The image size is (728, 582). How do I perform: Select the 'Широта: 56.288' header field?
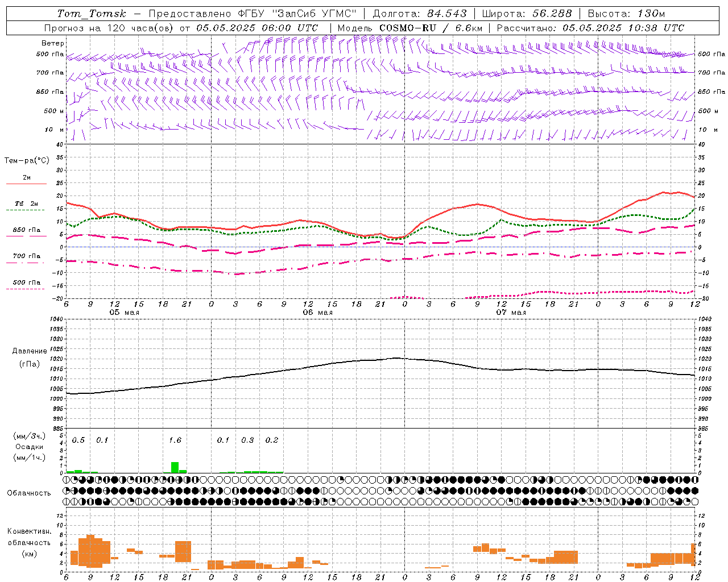(527, 14)
